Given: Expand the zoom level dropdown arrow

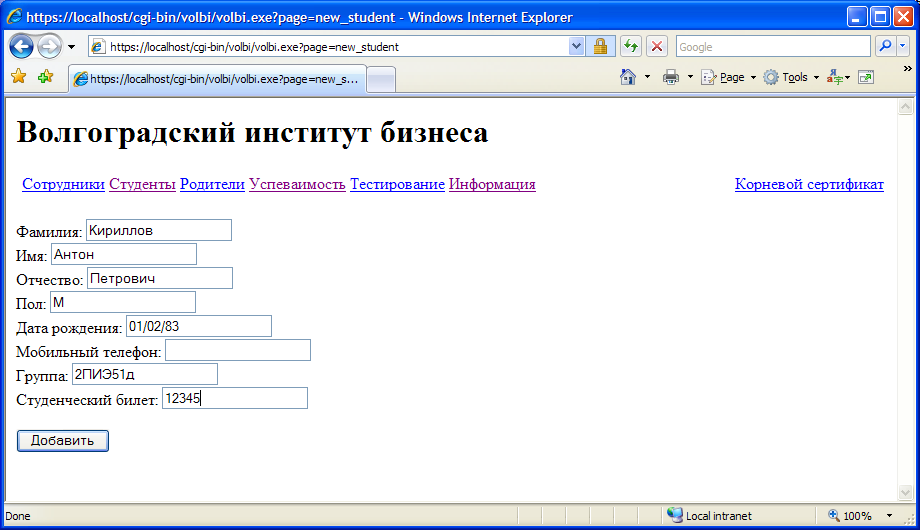Looking at the screenshot, I should point(889,516).
